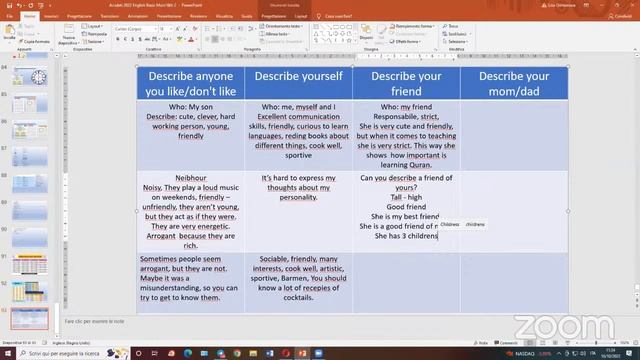Click the Redo icon in title bar
Image resolution: width=640 pixels, height=360 pixels.
tap(31, 5)
